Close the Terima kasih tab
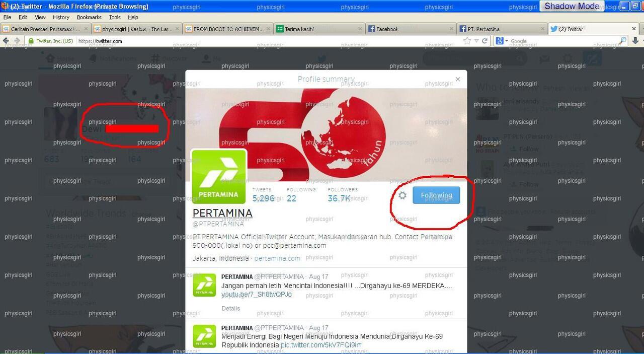 359,29
